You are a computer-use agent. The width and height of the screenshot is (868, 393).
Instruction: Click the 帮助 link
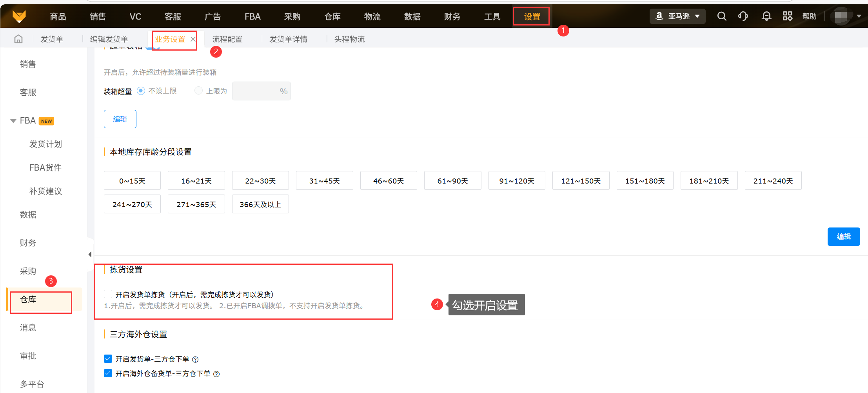(x=810, y=16)
